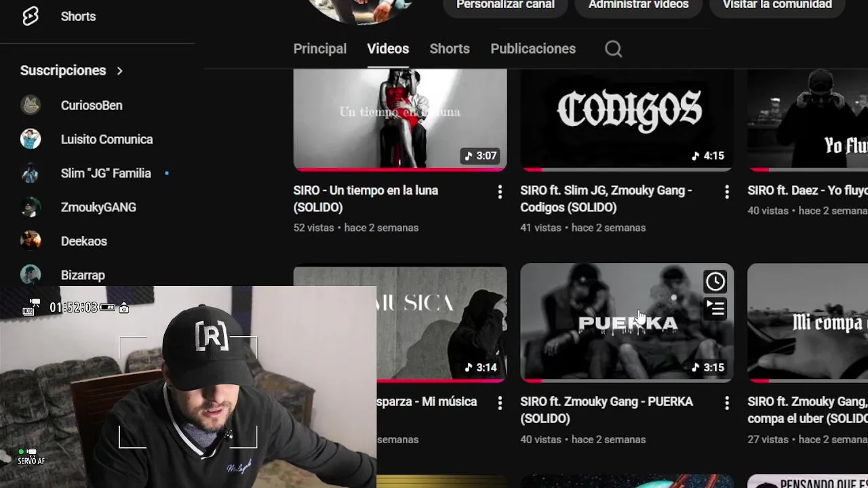868x488 pixels.
Task: Click the Mi música video title
Action: coord(427,402)
